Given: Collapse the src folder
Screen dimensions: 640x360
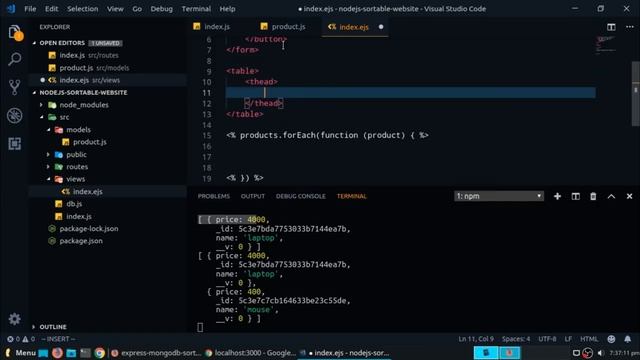Looking at the screenshot, I should 41,117.
